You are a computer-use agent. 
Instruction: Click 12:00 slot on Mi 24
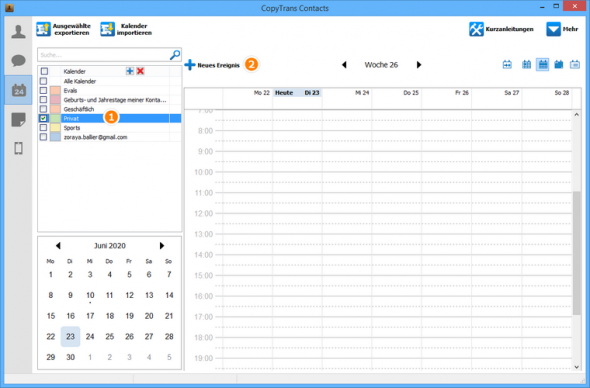(x=347, y=219)
